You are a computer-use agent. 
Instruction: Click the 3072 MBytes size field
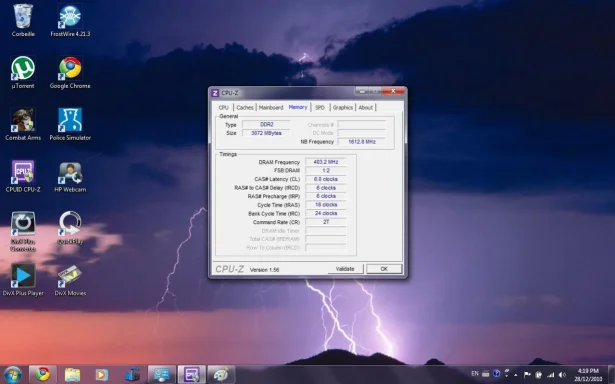point(266,133)
